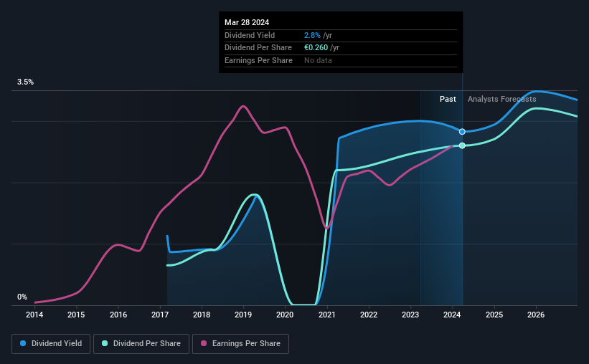Click the 3.5% y-axis label
This screenshot has height=364, width=589.
[25, 82]
